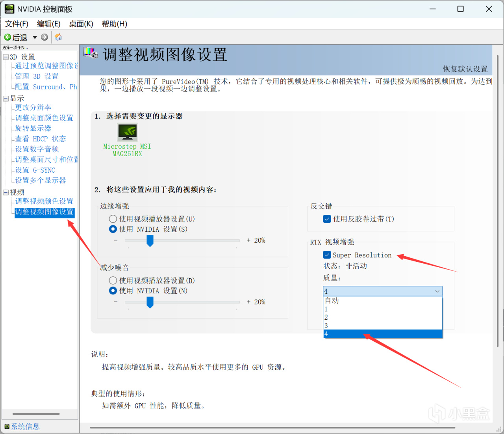Click the sidebar horizontal scrollbar
504x434 pixels.
(x=36, y=414)
